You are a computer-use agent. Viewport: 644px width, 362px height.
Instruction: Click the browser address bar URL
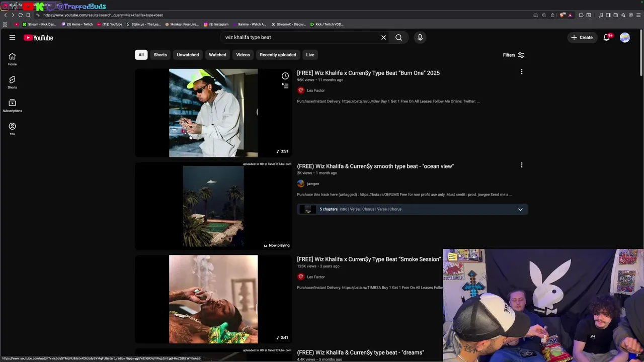pyautogui.click(x=103, y=15)
